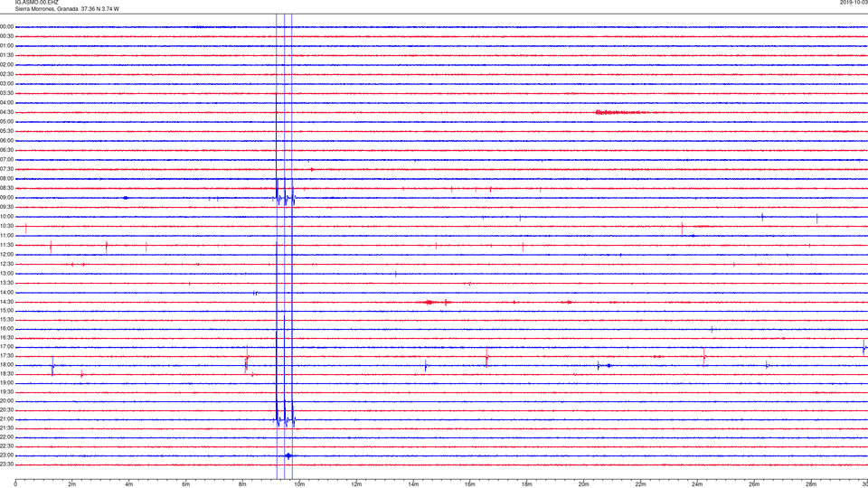This screenshot has width=868, height=488.
Task: Click the 11:00 row label
Action: pyautogui.click(x=7, y=236)
